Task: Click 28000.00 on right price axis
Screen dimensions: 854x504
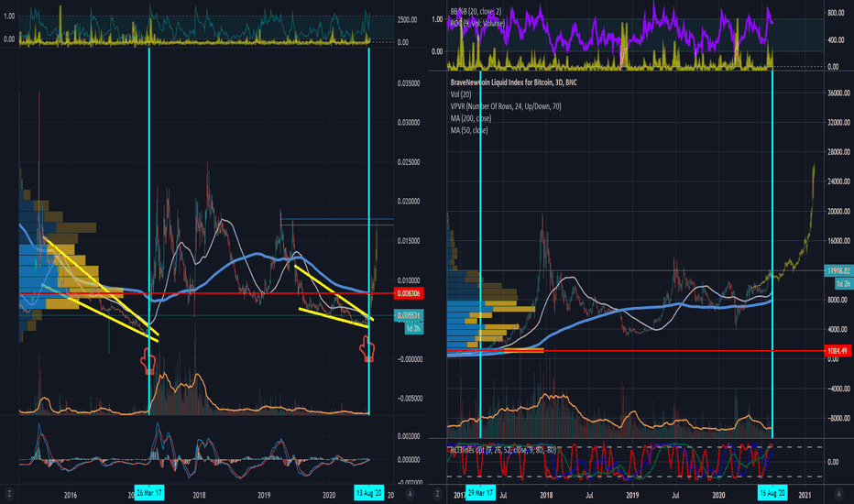Action: 838,152
